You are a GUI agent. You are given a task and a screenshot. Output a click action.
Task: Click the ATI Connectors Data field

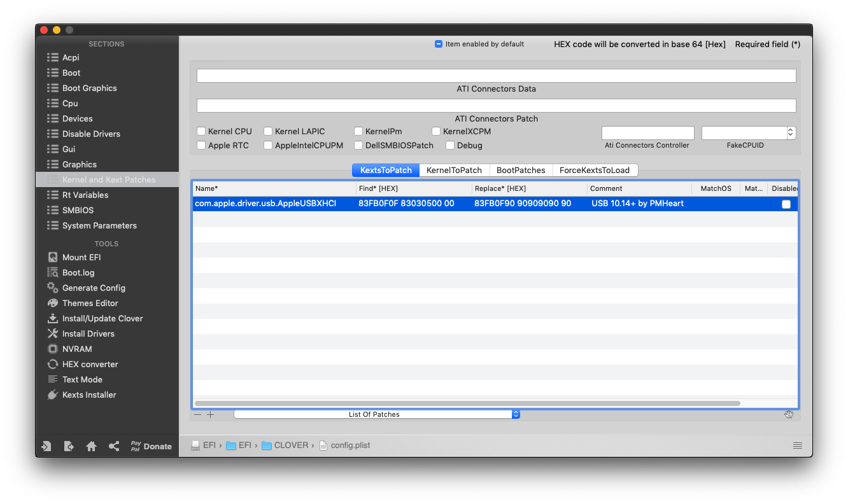(497, 76)
